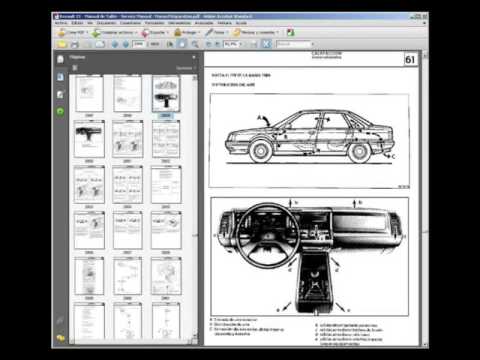
Task: Select the middle thumbnail in the top row
Action: pos(127,93)
